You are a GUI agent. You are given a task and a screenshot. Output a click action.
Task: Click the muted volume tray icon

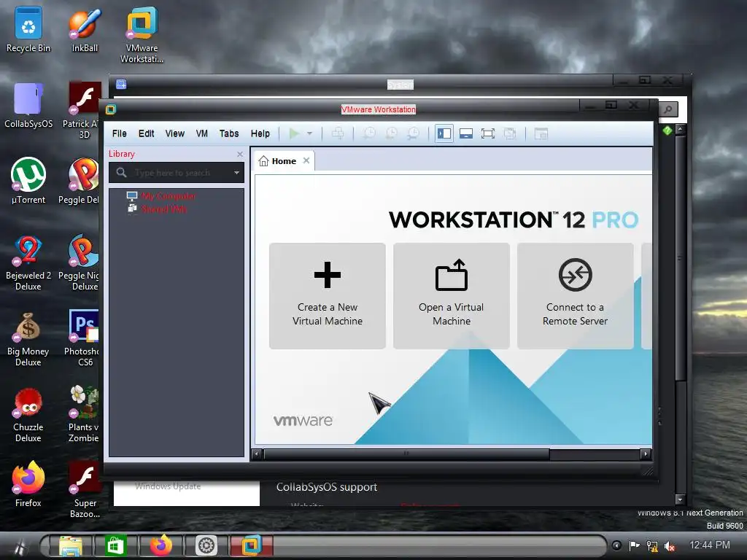670,545
